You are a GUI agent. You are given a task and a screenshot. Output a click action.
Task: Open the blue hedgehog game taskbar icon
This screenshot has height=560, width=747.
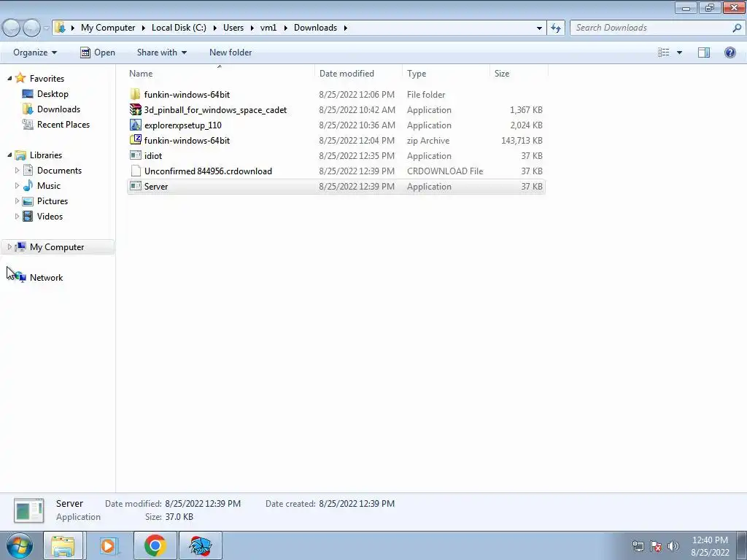200,545
